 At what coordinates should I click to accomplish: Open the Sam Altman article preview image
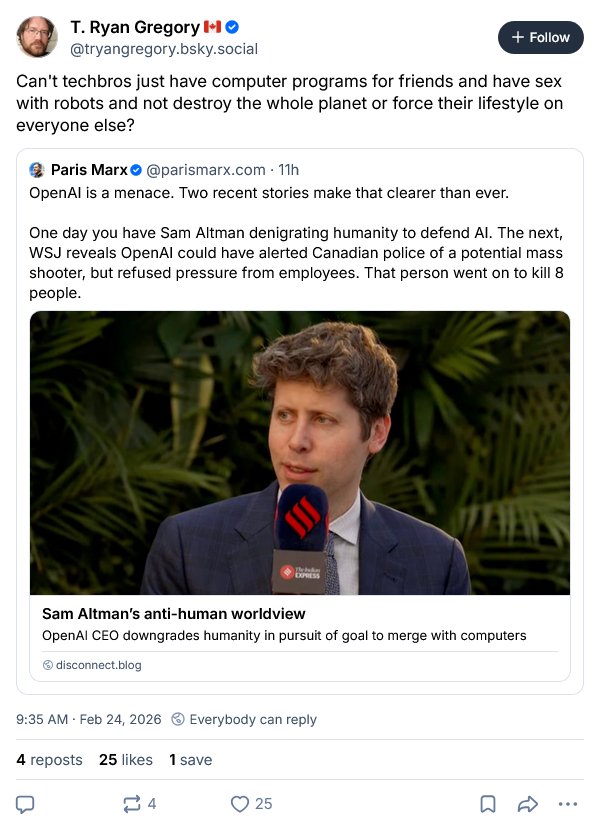pos(300,452)
